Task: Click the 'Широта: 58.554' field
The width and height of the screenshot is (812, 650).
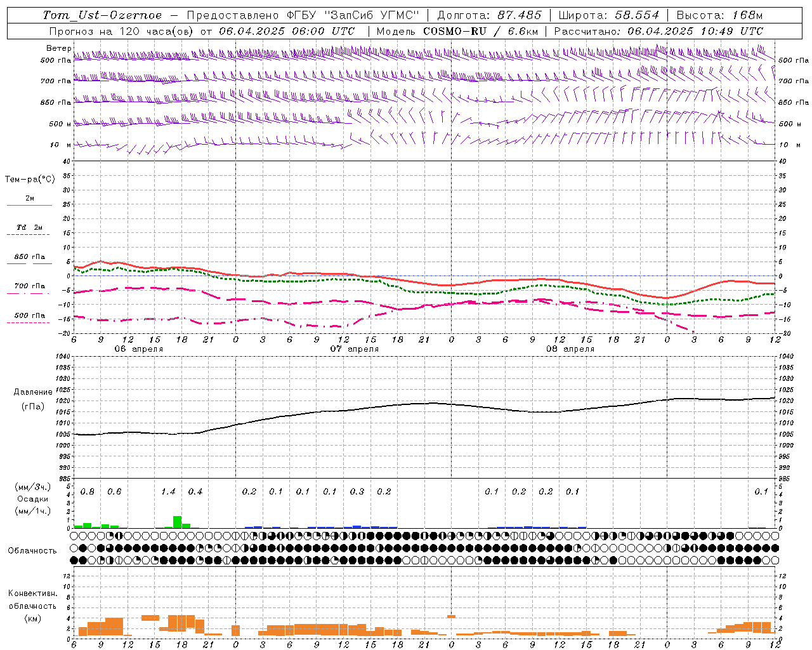Action: pyautogui.click(x=608, y=15)
